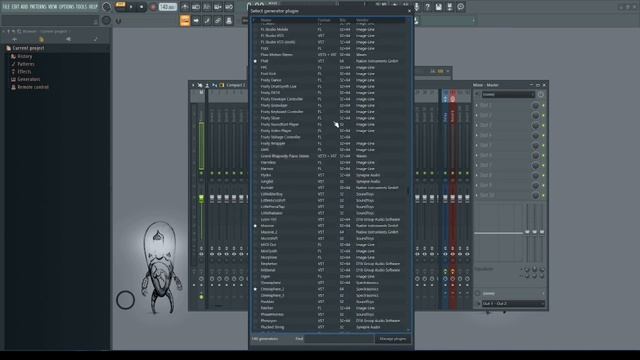The width and height of the screenshot is (640, 360).
Task: Click the play button in transport
Action: coord(131,7)
